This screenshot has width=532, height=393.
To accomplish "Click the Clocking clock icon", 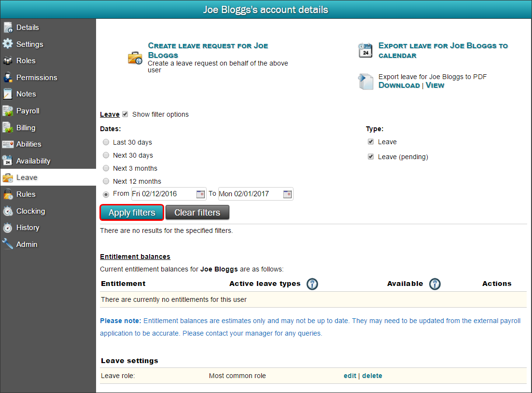I will click(8, 211).
